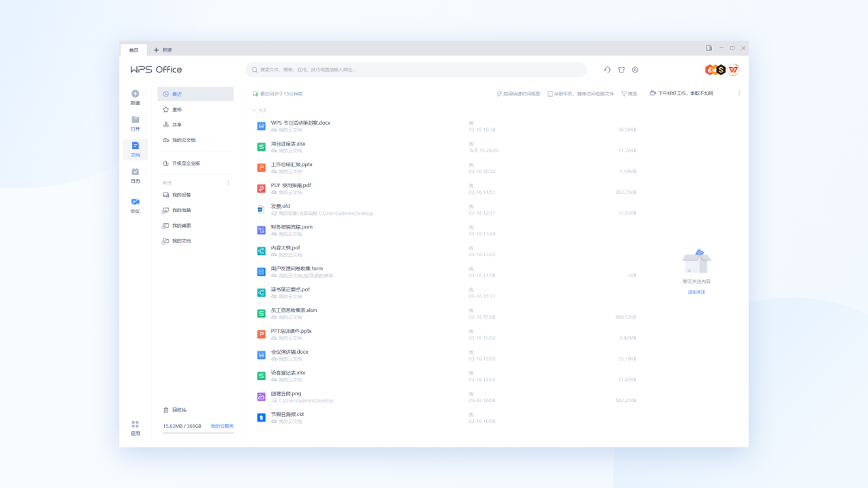Collapse the 今天 group chevron
The image size is (868, 488).
pyautogui.click(x=254, y=110)
